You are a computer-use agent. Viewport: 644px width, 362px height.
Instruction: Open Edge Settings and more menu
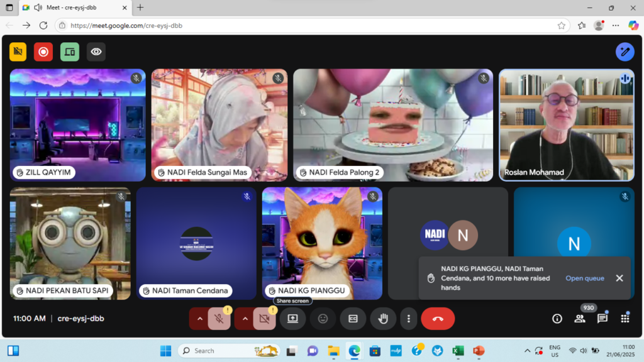coord(615,25)
